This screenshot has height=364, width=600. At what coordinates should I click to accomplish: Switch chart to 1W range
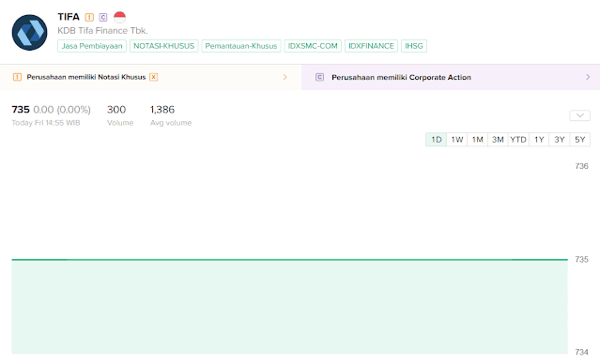click(x=457, y=140)
